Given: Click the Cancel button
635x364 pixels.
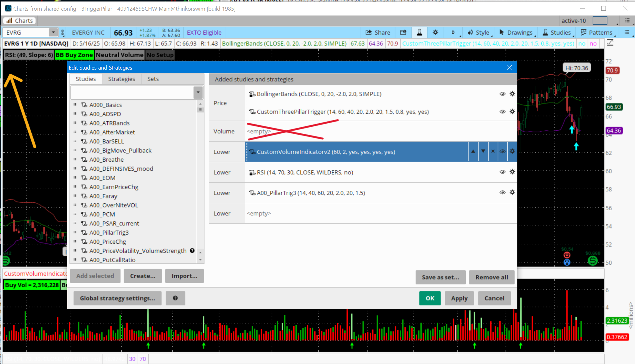Looking at the screenshot, I should (x=494, y=298).
